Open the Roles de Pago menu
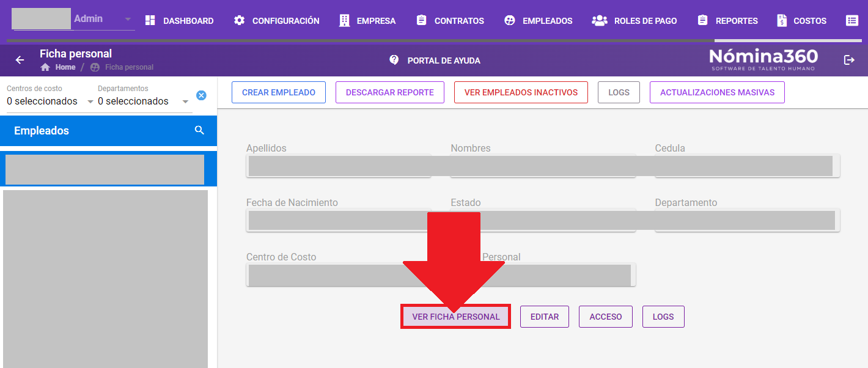 [634, 21]
